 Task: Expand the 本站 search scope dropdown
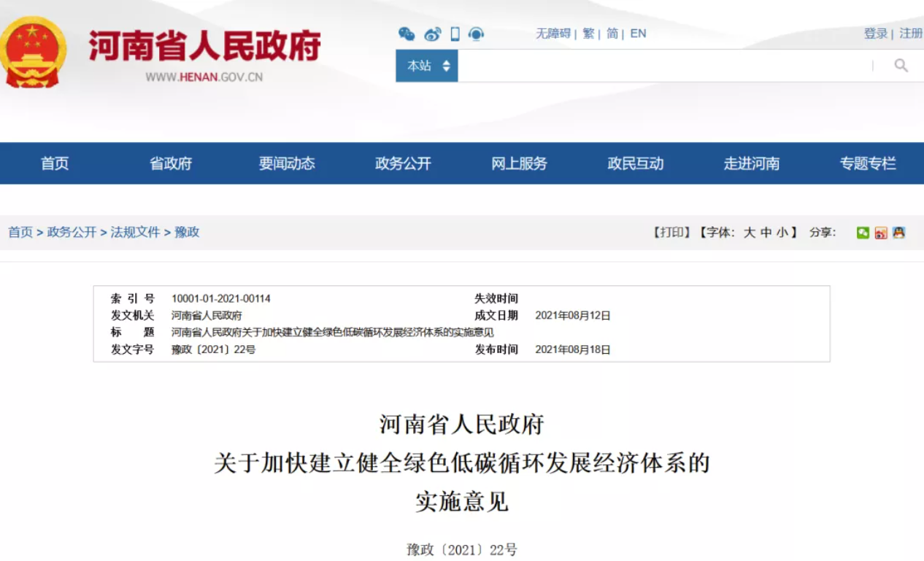pyautogui.click(x=427, y=66)
